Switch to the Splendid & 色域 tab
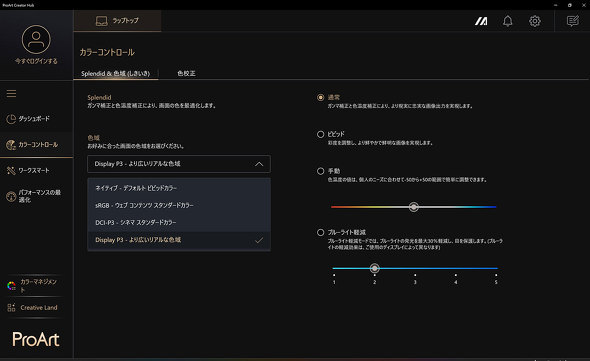This screenshot has width=590, height=361. (116, 73)
